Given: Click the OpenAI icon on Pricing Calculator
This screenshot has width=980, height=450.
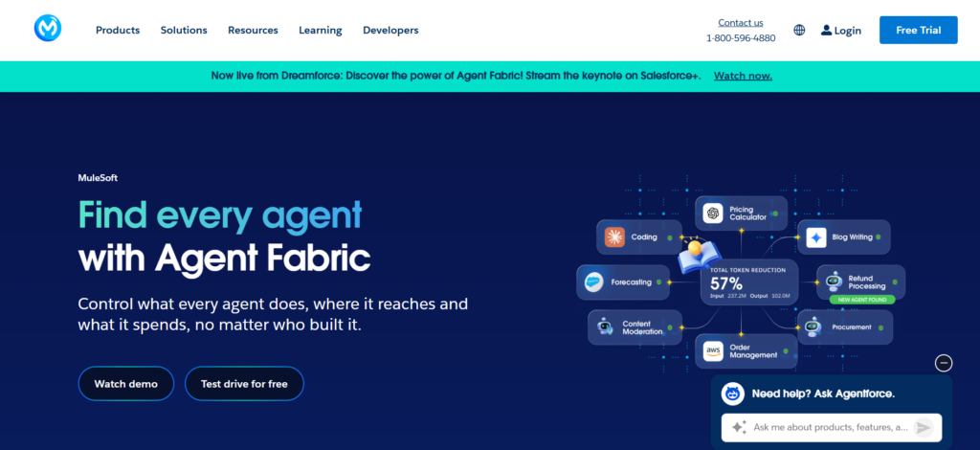Looking at the screenshot, I should tap(712, 214).
